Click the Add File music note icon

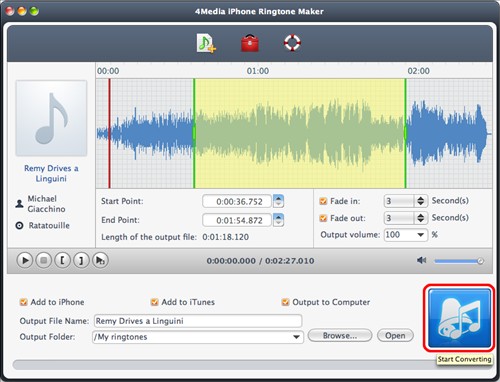tap(206, 43)
